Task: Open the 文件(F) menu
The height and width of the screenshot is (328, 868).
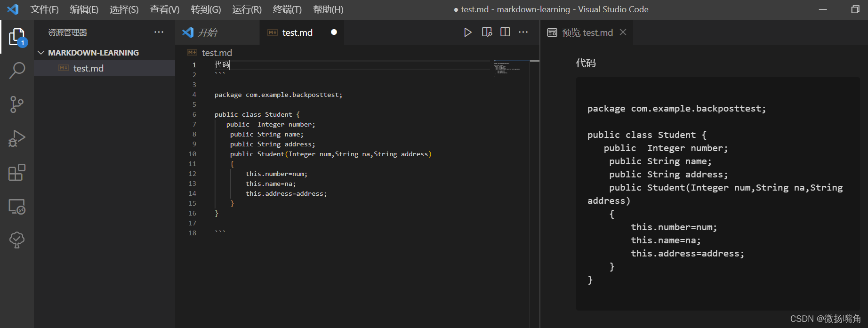Action: [45, 9]
